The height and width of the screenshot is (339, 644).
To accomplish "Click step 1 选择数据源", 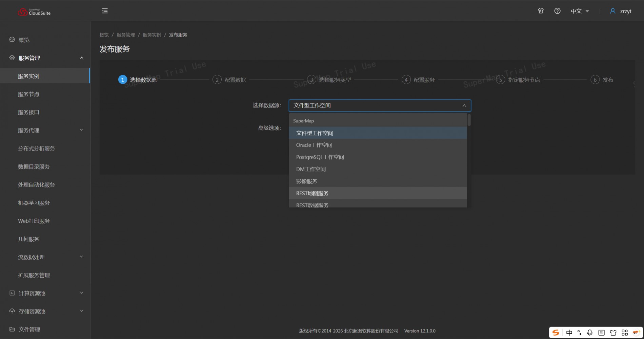I will coord(137,80).
